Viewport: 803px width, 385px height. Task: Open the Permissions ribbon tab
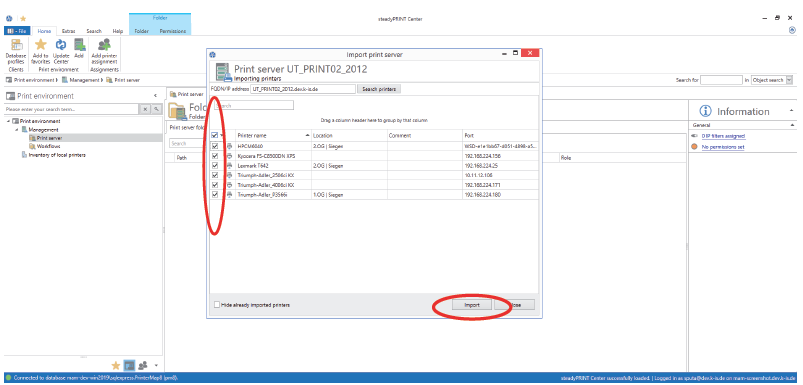[173, 31]
